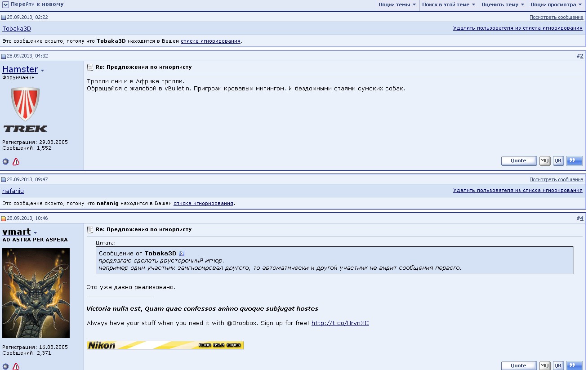Image resolution: width=588 pixels, height=370 pixels.
Task: Click vmart's dragon avatar image
Action: click(x=36, y=293)
